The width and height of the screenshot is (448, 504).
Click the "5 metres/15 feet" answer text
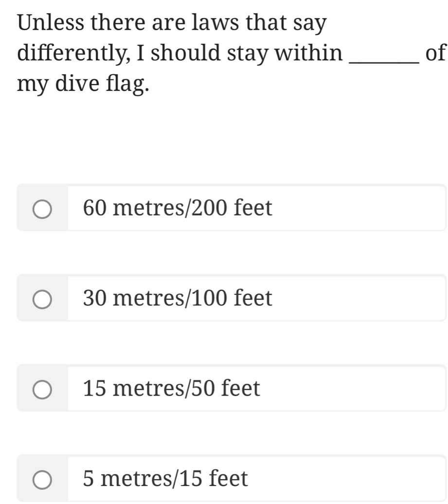(165, 479)
